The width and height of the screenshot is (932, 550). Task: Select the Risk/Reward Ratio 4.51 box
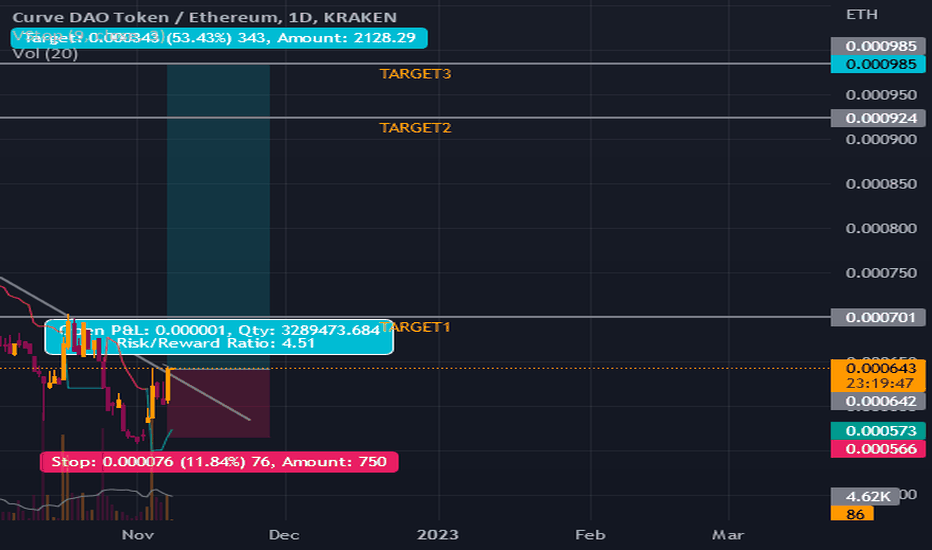pos(219,337)
